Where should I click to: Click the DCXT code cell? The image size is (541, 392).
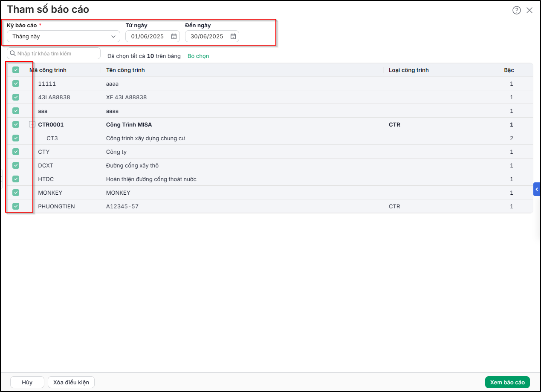[x=46, y=165]
